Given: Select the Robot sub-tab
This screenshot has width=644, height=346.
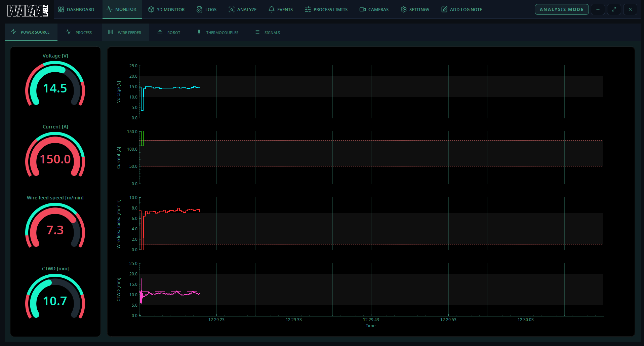Looking at the screenshot, I should 169,32.
